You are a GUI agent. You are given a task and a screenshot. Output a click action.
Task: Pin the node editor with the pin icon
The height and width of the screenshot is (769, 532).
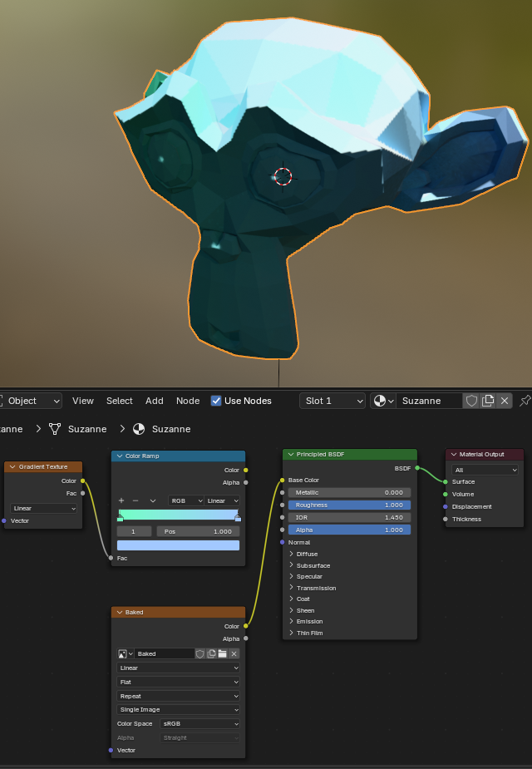pos(525,401)
